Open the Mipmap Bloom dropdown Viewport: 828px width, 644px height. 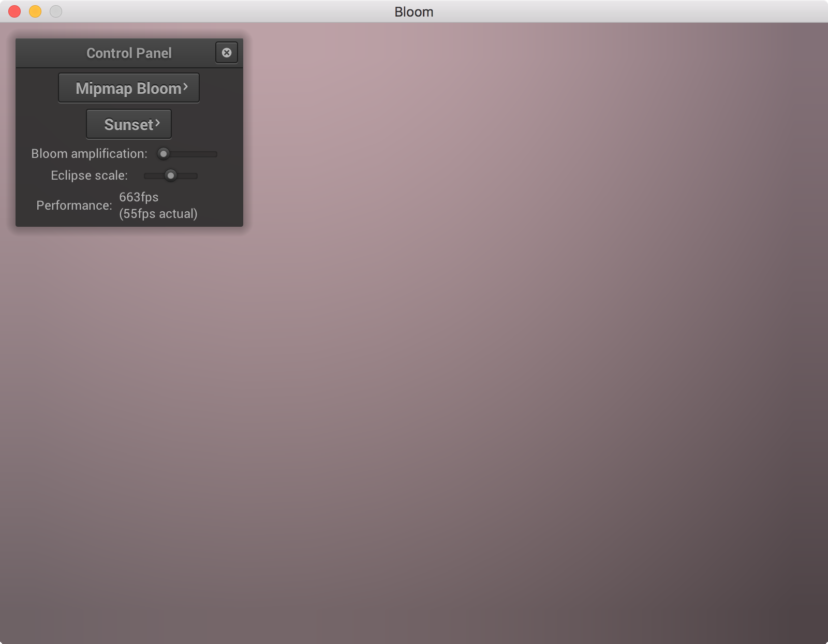(128, 89)
